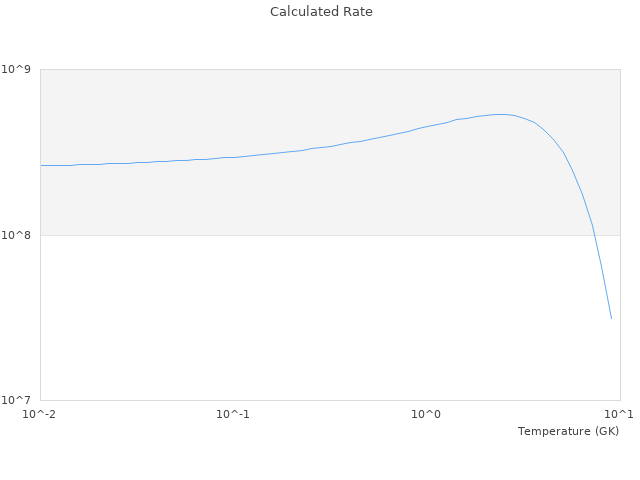Click the blue curve directly above the 10^-1 tick
This screenshot has width=640, height=480.
pos(232,157)
